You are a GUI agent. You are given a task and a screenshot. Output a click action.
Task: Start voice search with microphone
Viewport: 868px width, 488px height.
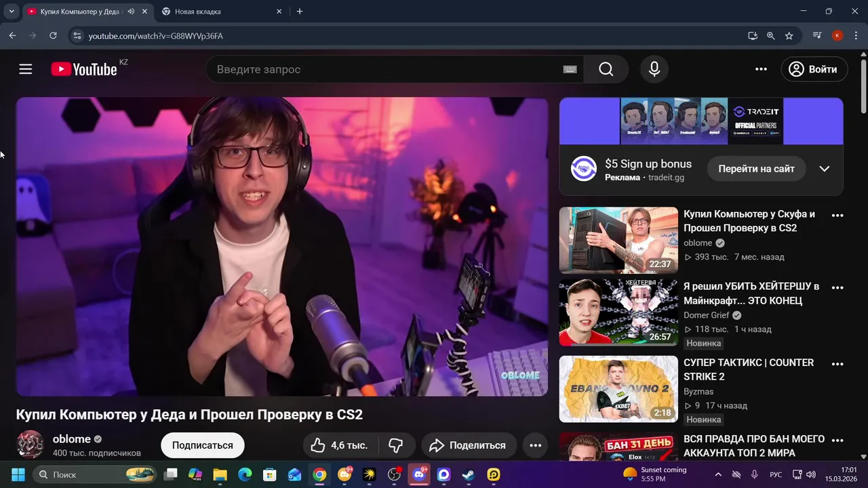click(x=654, y=69)
